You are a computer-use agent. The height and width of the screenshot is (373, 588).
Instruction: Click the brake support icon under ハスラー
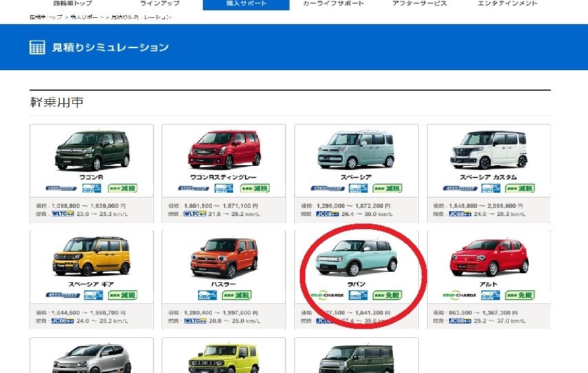[208, 295]
